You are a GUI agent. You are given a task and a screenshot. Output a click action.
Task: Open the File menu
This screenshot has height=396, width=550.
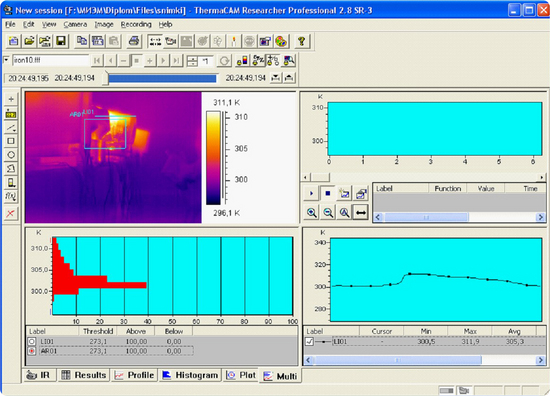pyautogui.click(x=11, y=24)
